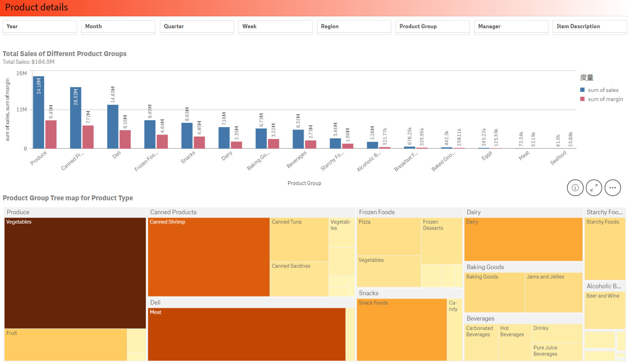Expand the Quarter filter selection
Image resolution: width=629 pixels, height=364 pixels.
coord(197,27)
